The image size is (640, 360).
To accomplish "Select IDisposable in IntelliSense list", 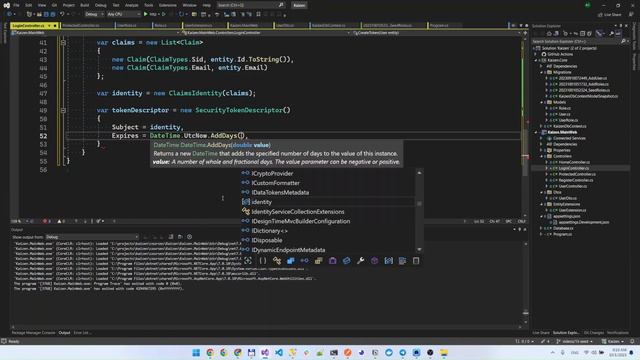I will (267, 240).
